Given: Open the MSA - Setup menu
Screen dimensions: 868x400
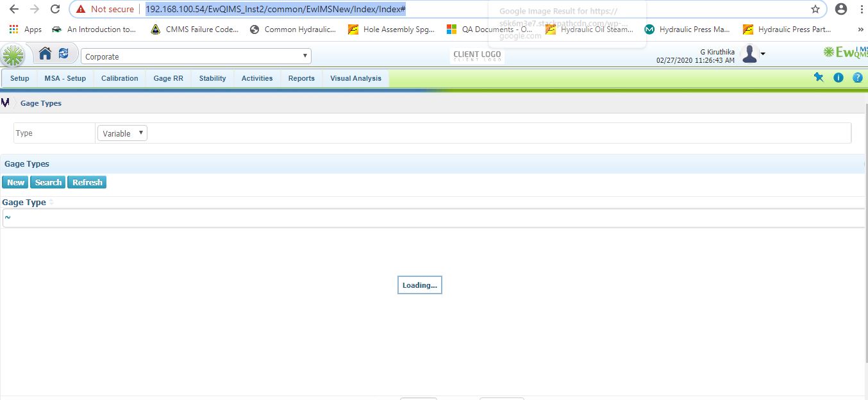Looking at the screenshot, I should [x=65, y=78].
